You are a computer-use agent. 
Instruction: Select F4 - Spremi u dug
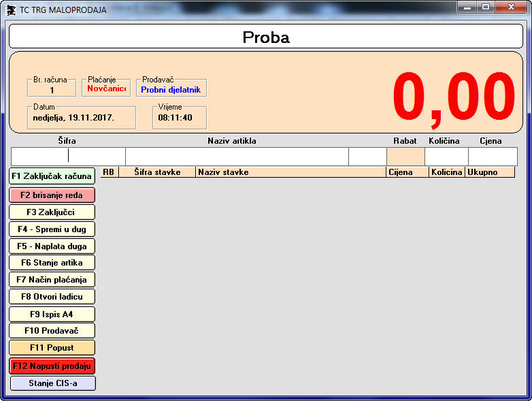[x=52, y=229]
